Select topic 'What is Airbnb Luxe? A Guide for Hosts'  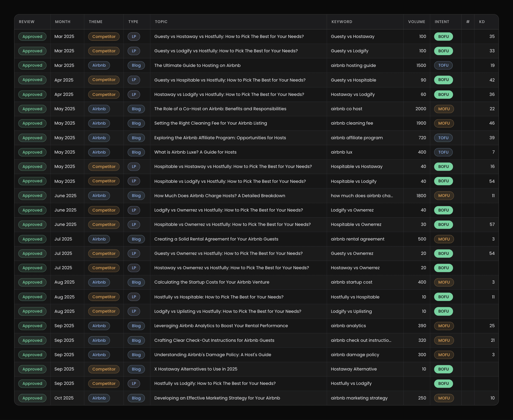pos(195,152)
